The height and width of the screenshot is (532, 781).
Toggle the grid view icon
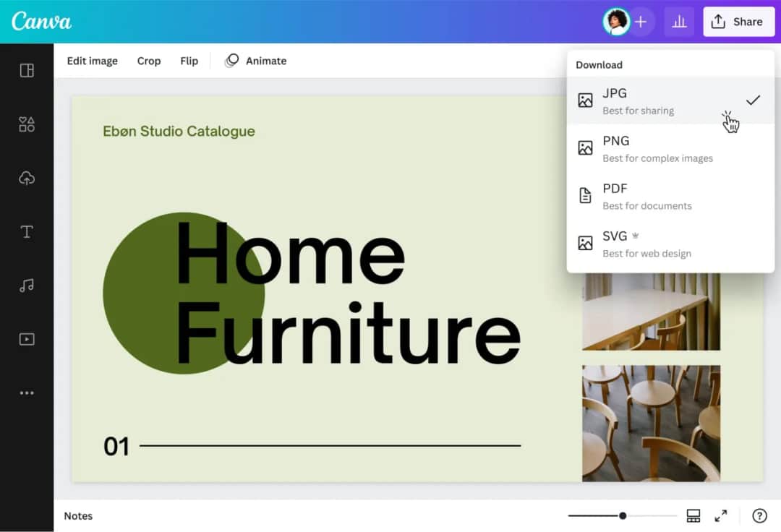pyautogui.click(x=693, y=515)
